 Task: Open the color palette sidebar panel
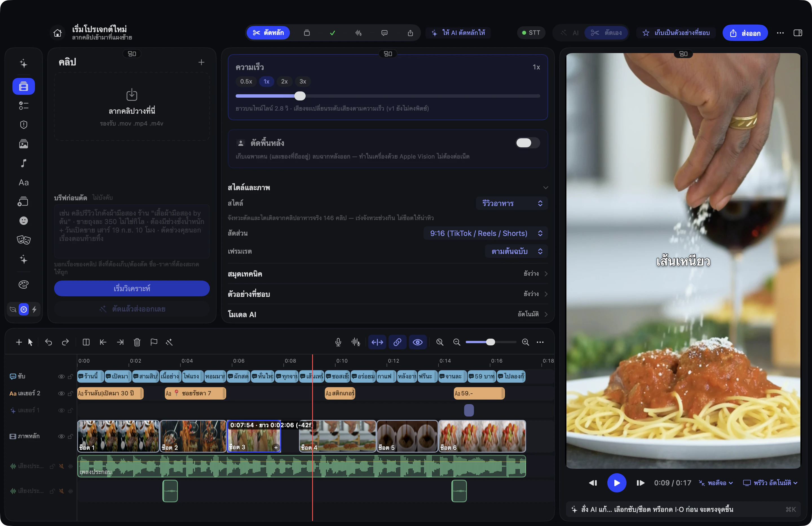pos(23,284)
